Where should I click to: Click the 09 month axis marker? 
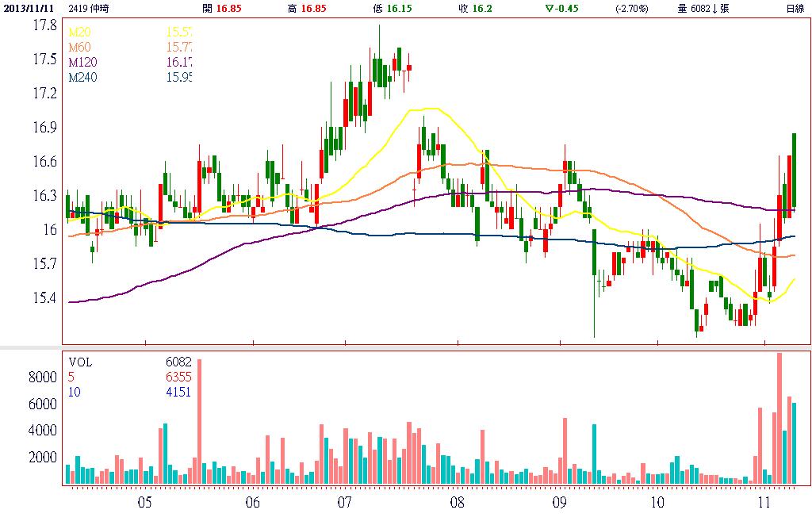(558, 503)
